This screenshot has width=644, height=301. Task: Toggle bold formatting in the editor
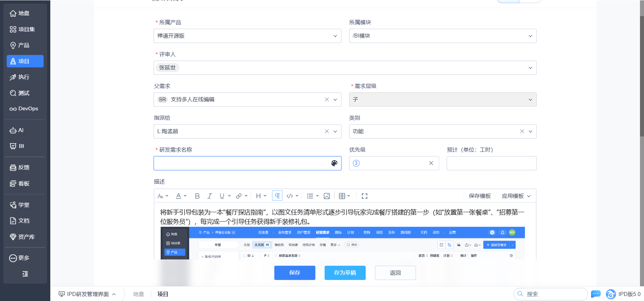pos(197,196)
